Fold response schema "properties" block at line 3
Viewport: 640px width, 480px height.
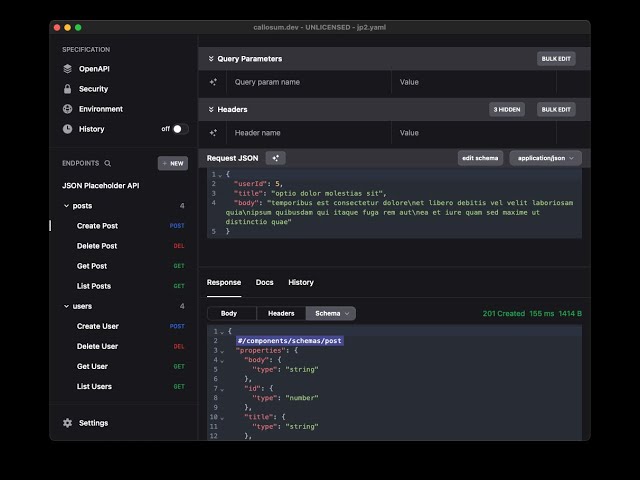click(222, 351)
